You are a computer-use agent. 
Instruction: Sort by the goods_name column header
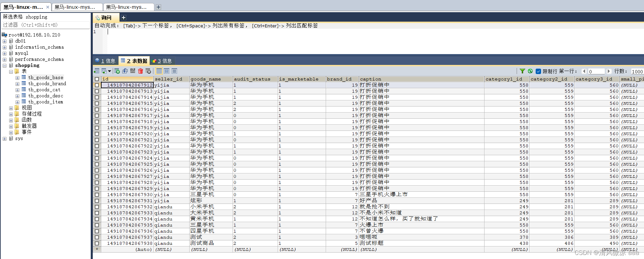coord(211,79)
